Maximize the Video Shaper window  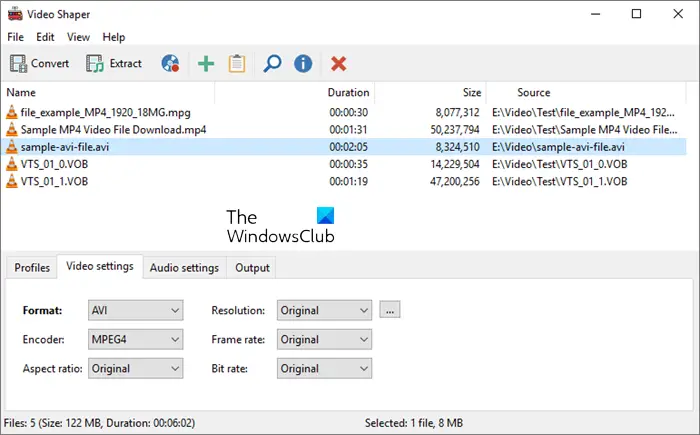pos(636,14)
